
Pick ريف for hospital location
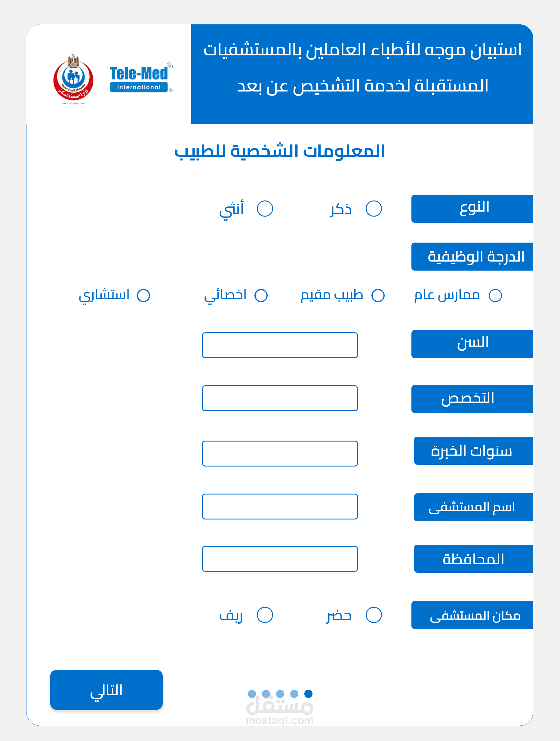point(264,615)
